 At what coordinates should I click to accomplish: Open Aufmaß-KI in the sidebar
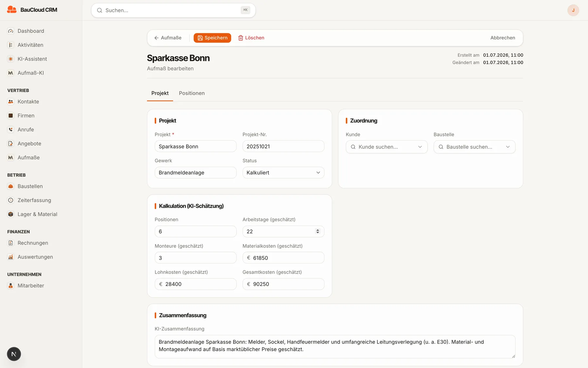click(31, 73)
